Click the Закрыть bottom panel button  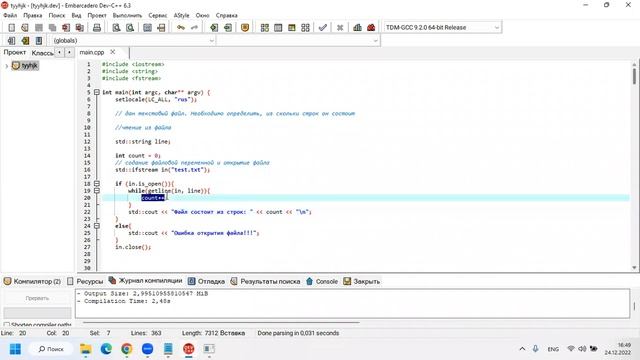(362, 281)
